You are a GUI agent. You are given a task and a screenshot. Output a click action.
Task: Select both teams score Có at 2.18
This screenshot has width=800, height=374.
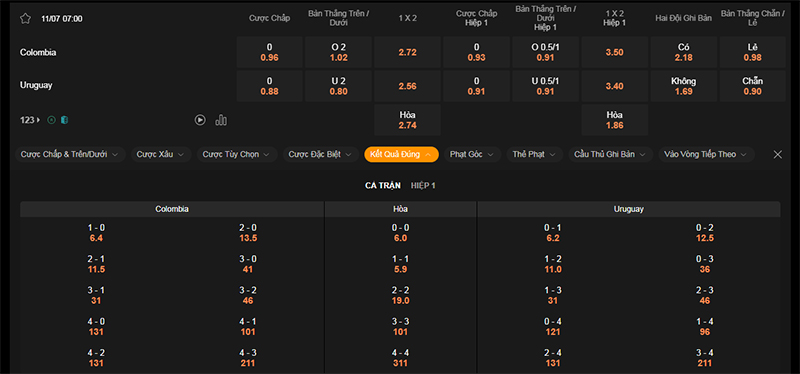[x=684, y=52]
